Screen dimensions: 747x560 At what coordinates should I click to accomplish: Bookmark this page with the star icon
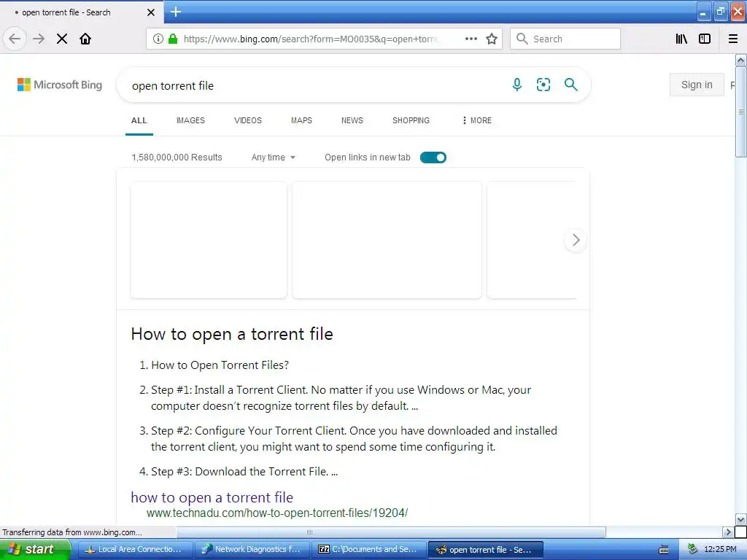(x=492, y=39)
